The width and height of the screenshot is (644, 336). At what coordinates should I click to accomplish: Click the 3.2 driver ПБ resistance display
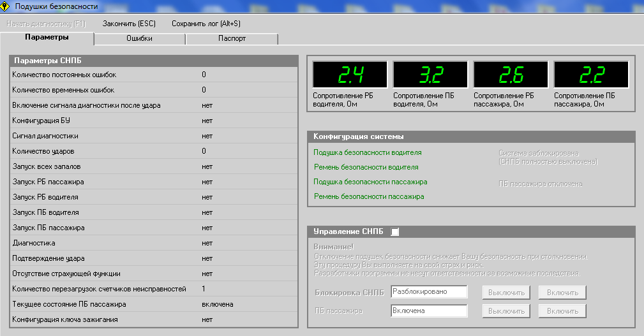click(x=430, y=75)
